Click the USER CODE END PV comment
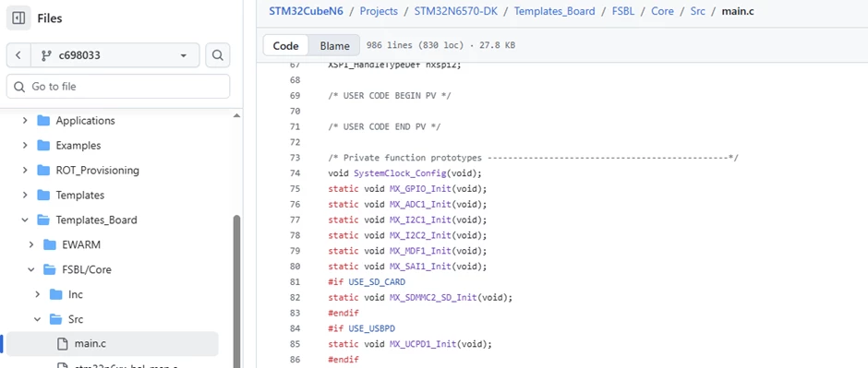This screenshot has width=868, height=368. [x=385, y=126]
